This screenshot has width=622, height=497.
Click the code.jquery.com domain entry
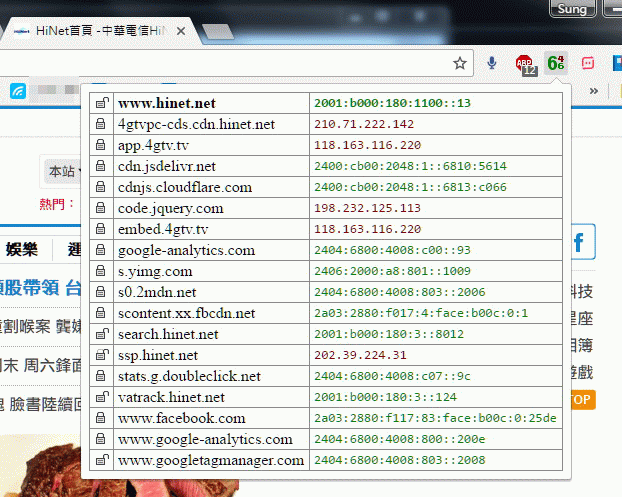171,209
